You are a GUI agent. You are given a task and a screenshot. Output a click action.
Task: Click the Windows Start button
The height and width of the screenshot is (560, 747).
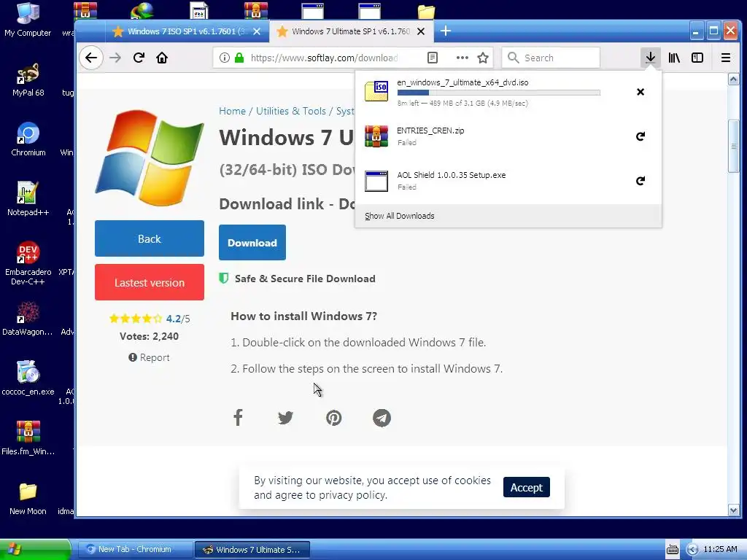(35, 549)
